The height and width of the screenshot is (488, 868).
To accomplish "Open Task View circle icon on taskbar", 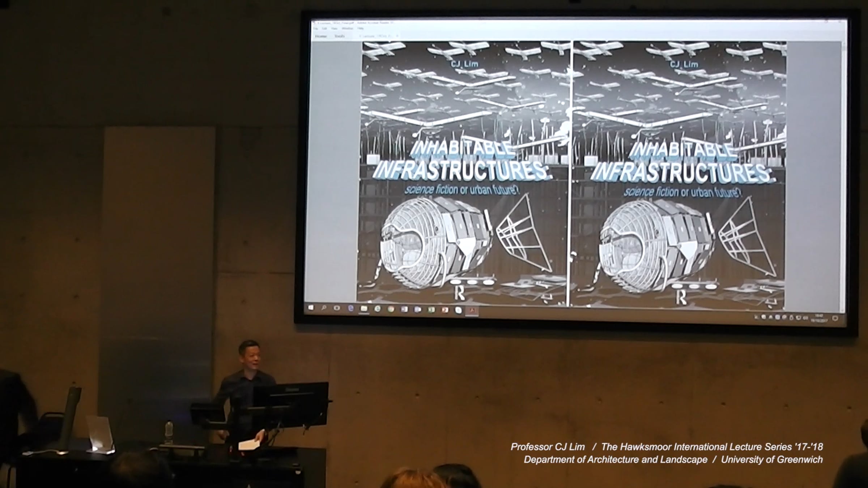I will 337,308.
